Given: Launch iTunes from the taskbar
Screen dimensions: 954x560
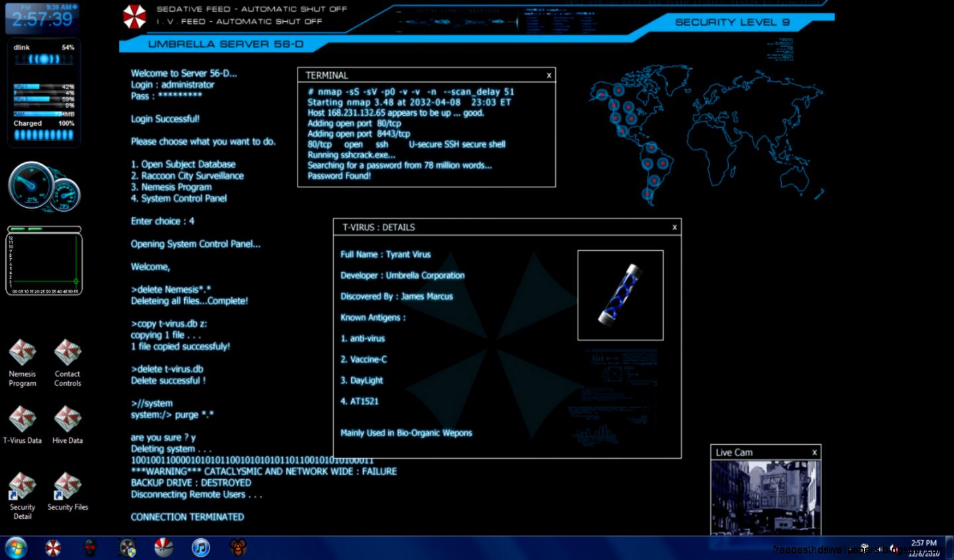Looking at the screenshot, I should click(x=200, y=547).
